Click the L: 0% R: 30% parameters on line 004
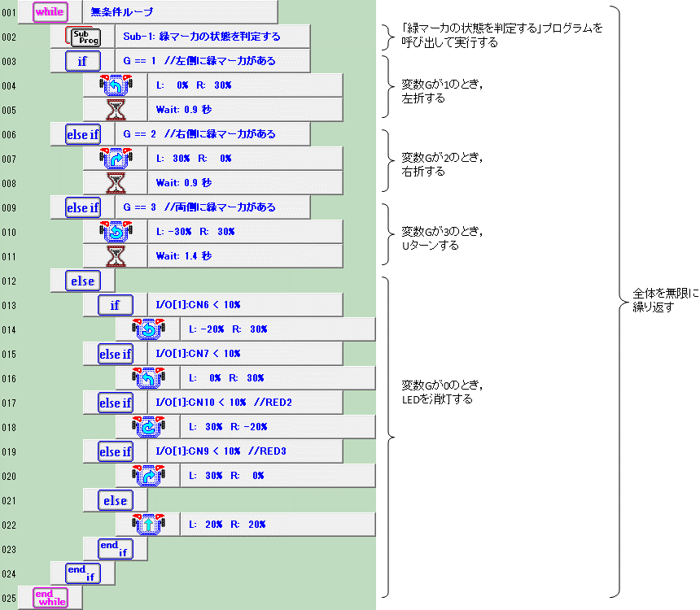The image size is (700, 610). [x=194, y=85]
